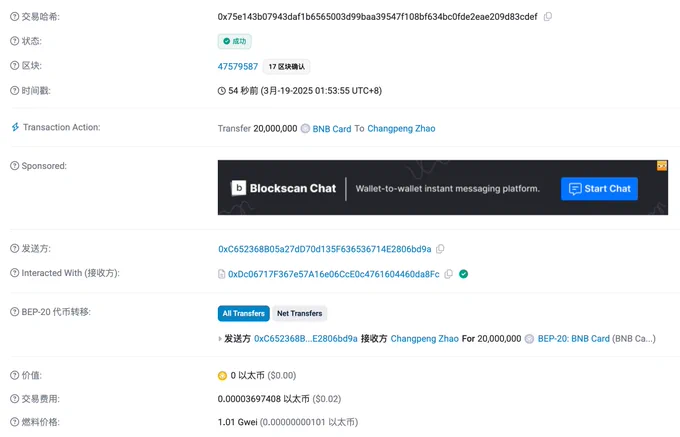Click the 0 以太币 value text
Viewport: 680px width, 437px height.
pos(247,375)
